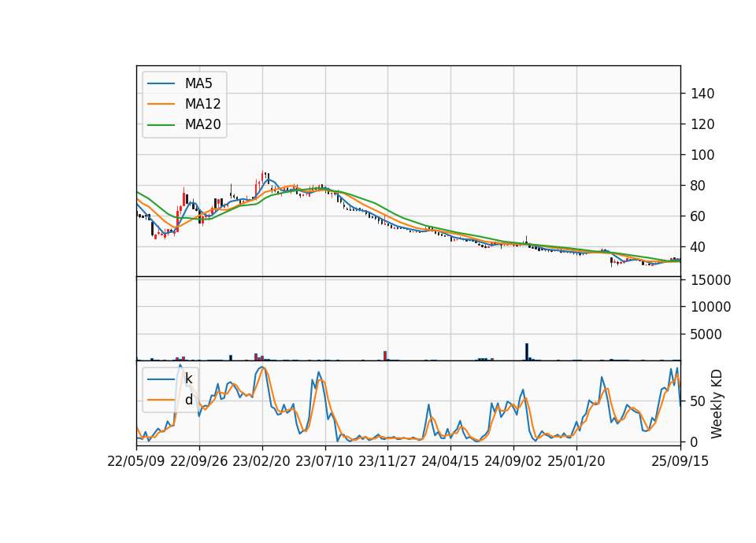Click the 0 tick on KD axis
Image resolution: width=756 pixels, height=543 pixels.
[x=694, y=441]
